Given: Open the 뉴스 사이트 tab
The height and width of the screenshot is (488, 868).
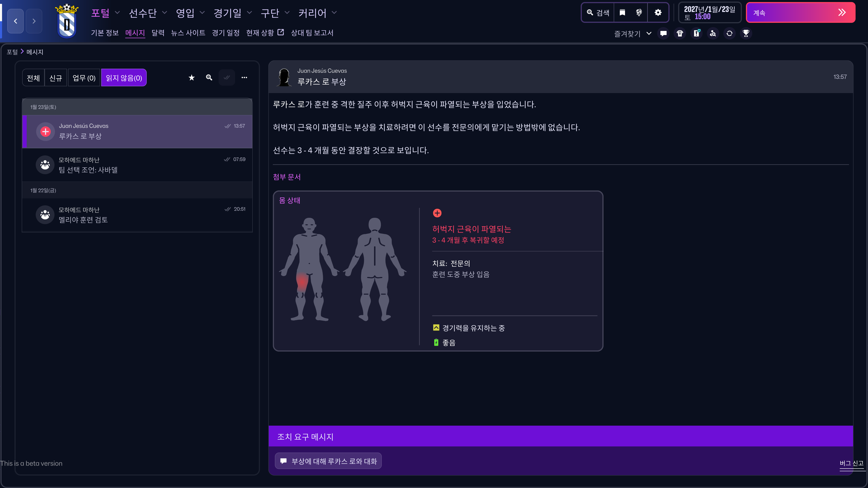Looking at the screenshot, I should click(x=188, y=33).
